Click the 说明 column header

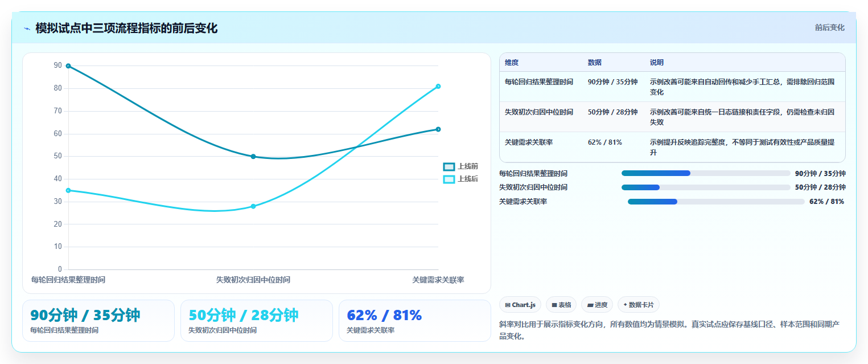[x=657, y=63]
